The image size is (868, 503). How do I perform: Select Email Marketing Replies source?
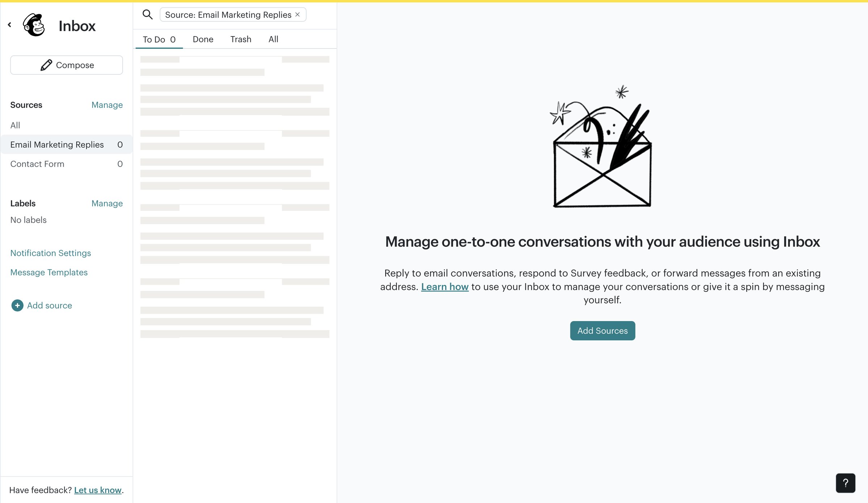67,145
